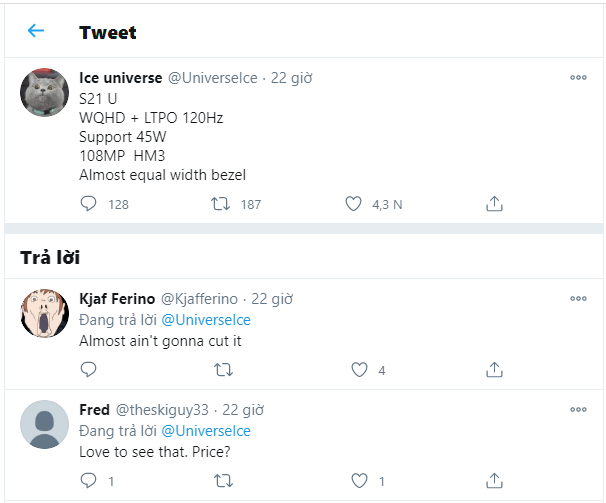Retweet Kjaf Ferino's reply

[x=223, y=370]
